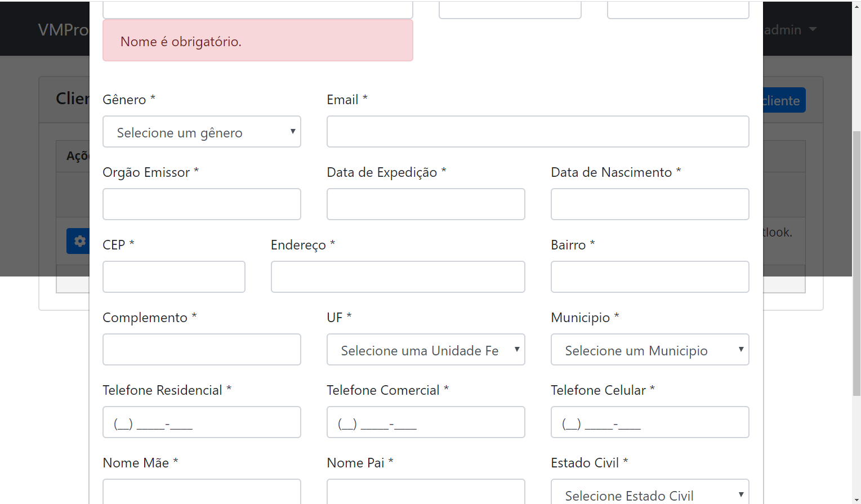Click the VMPro brand link in the navbar

[63, 30]
